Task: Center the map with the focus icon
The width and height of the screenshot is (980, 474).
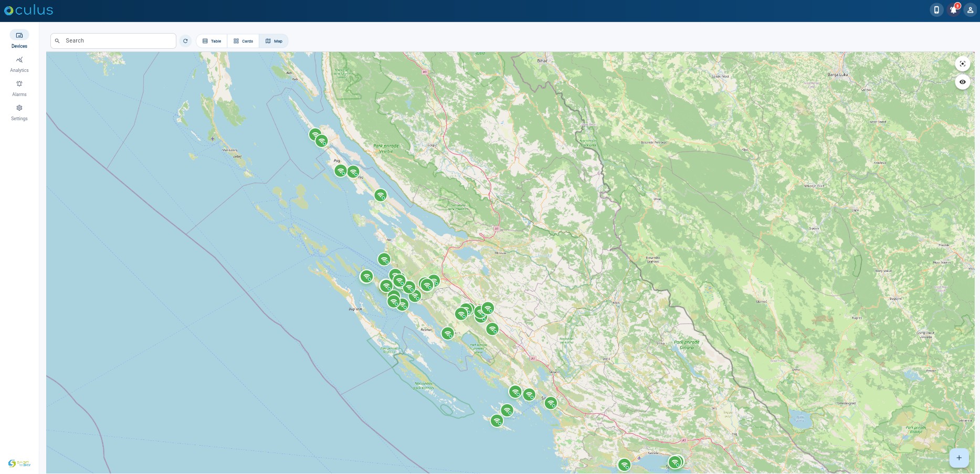Action: coord(962,64)
